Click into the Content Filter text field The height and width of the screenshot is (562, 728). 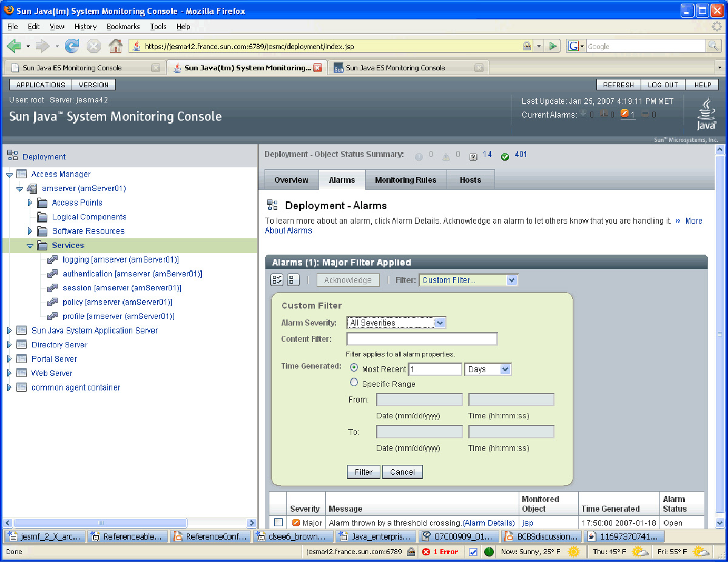(422, 339)
